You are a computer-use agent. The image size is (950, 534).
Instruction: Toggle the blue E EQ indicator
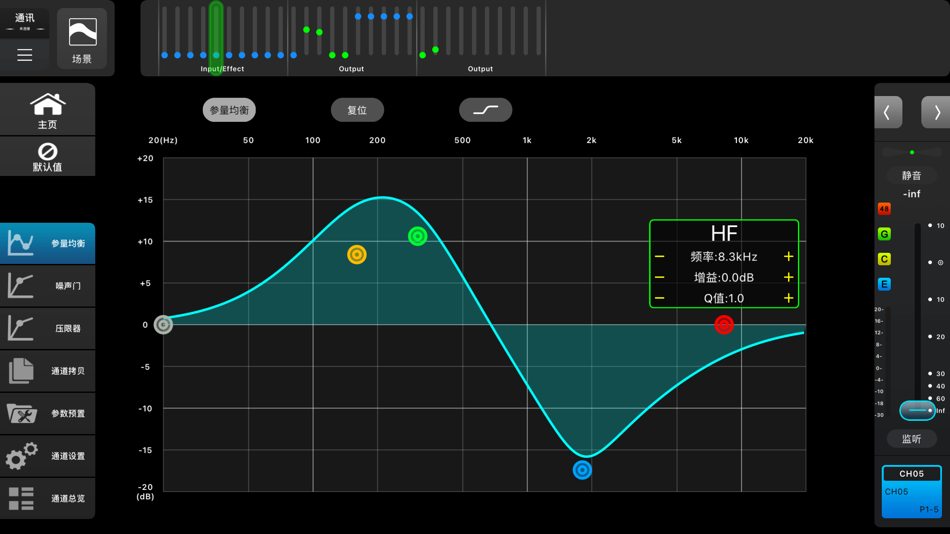click(x=884, y=284)
